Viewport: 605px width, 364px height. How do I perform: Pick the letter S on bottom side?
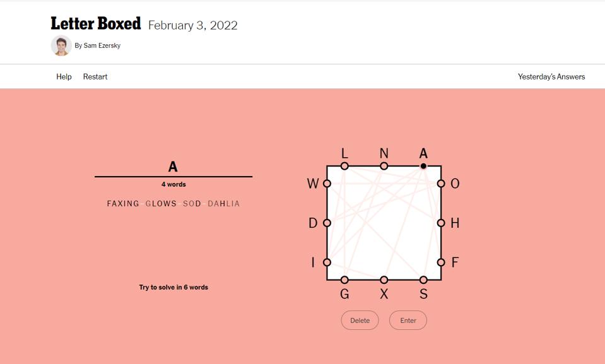point(423,279)
